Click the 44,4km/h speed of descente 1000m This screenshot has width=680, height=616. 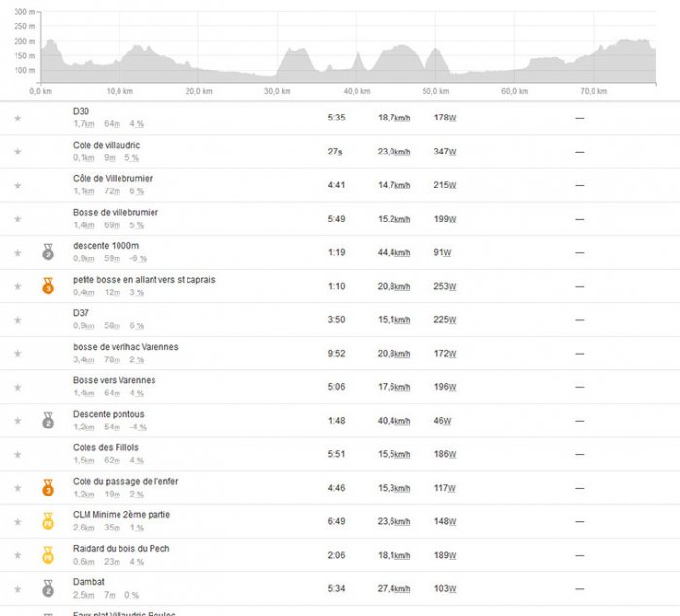(x=393, y=253)
